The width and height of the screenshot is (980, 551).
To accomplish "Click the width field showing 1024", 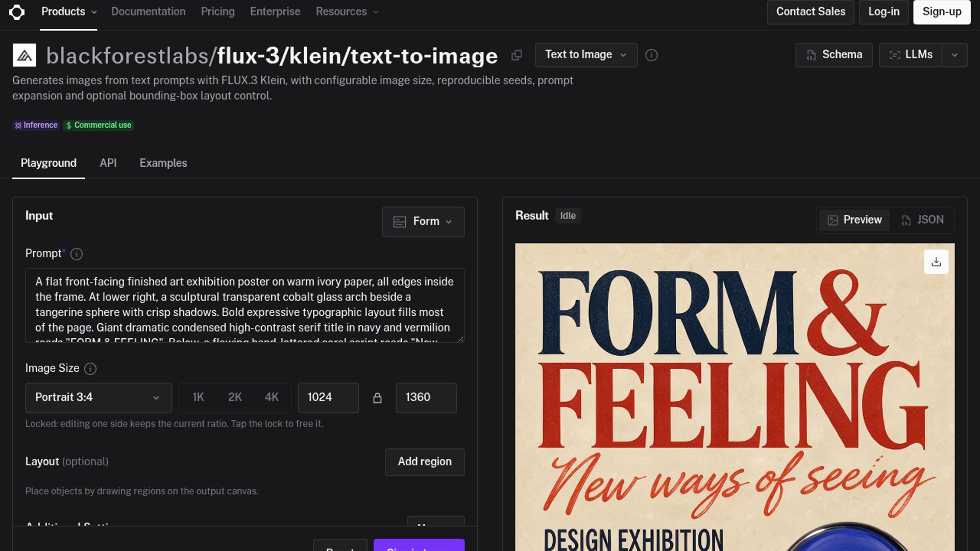I will pyautogui.click(x=328, y=398).
